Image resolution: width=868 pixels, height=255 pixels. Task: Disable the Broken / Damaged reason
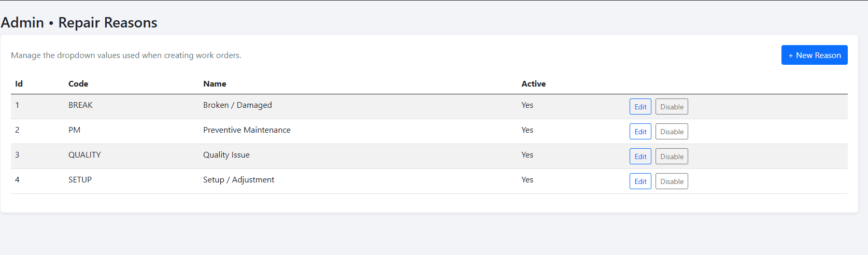[x=671, y=107]
